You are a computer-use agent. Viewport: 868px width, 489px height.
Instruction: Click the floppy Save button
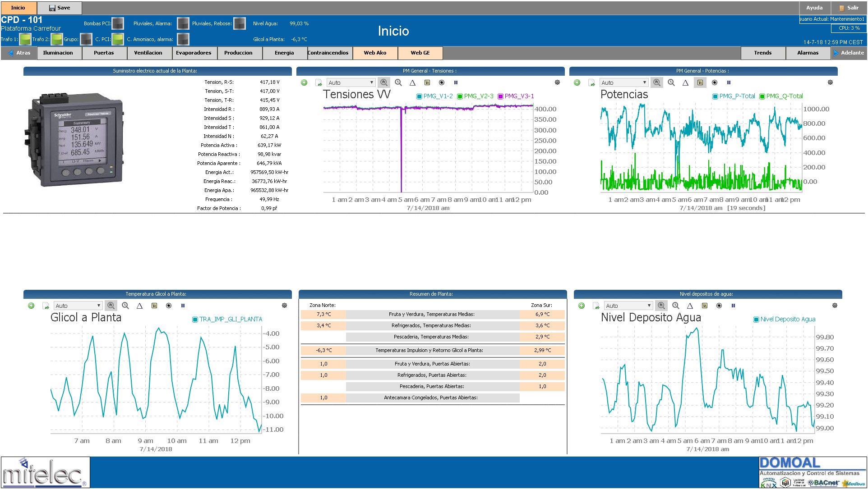[60, 8]
